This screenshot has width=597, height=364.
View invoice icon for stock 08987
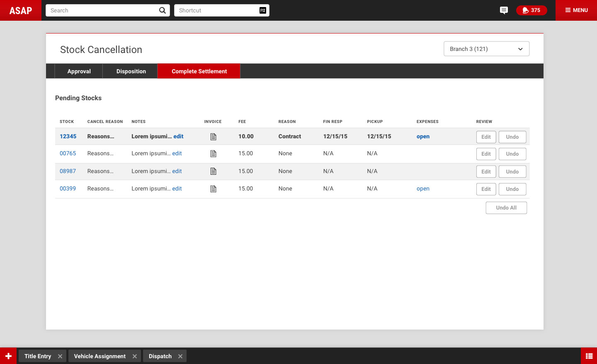(214, 171)
